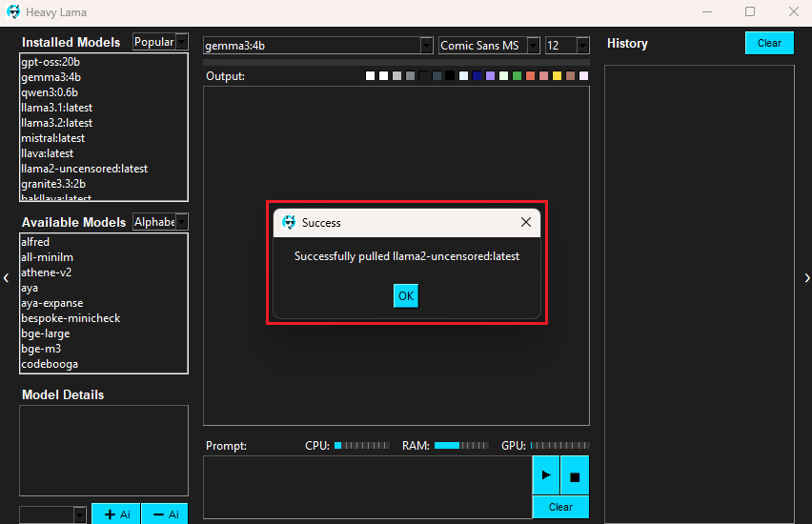812x524 pixels.
Task: Pick the dusty pink color swatch
Action: tap(544, 76)
